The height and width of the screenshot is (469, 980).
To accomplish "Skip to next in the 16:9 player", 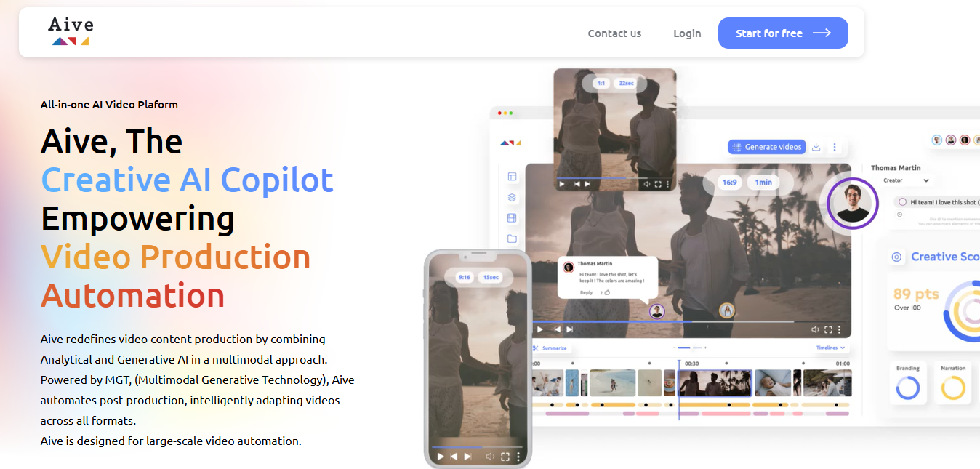I will (570, 329).
